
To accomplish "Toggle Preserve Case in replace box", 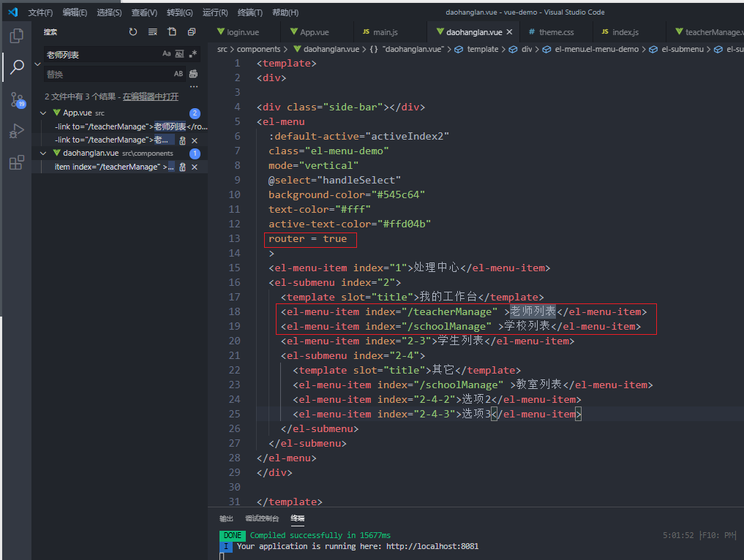I will point(179,74).
